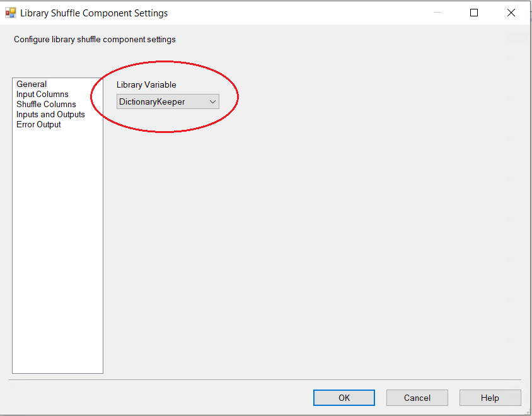
Task: Click the DictionaryKeeper selected value text
Action: click(x=153, y=101)
